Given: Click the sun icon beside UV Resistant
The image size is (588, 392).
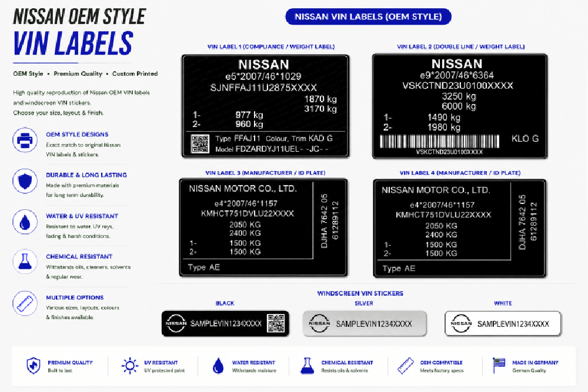Looking at the screenshot, I should click(130, 366).
